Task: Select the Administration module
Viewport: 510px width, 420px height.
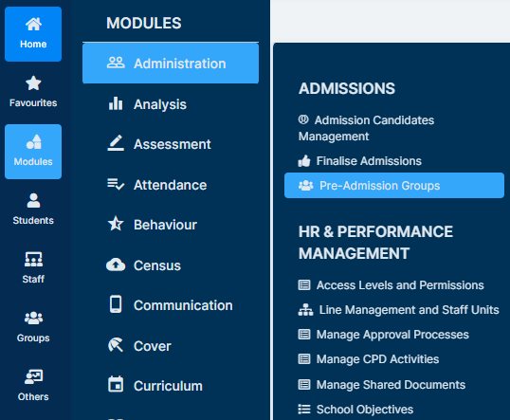Action: click(171, 64)
